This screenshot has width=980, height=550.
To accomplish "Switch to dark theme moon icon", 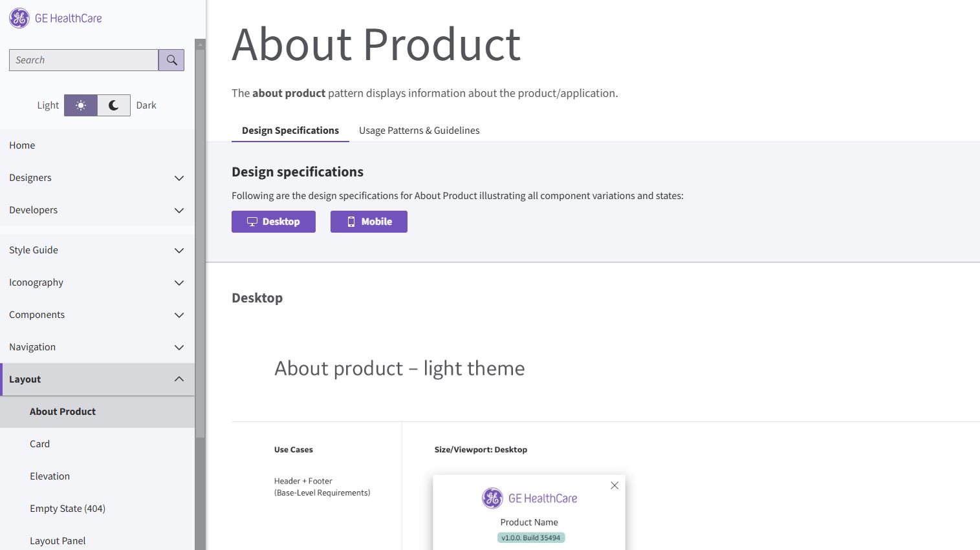I will click(x=114, y=105).
